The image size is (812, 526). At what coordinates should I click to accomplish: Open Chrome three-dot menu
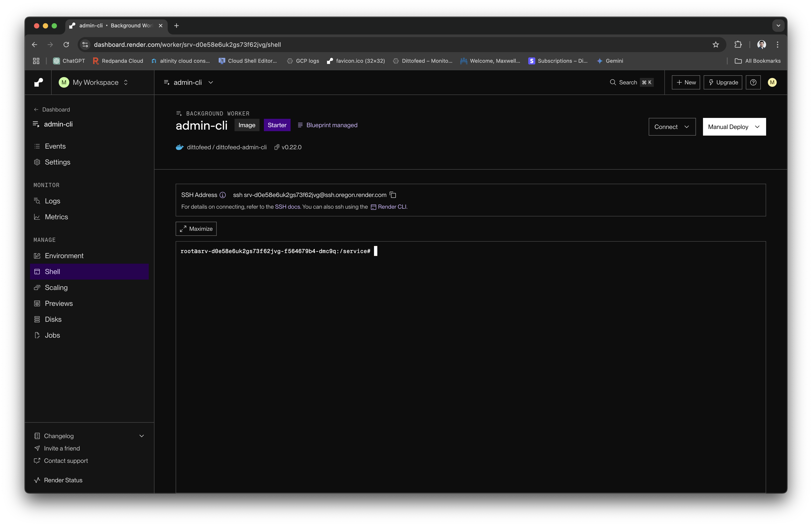click(778, 45)
